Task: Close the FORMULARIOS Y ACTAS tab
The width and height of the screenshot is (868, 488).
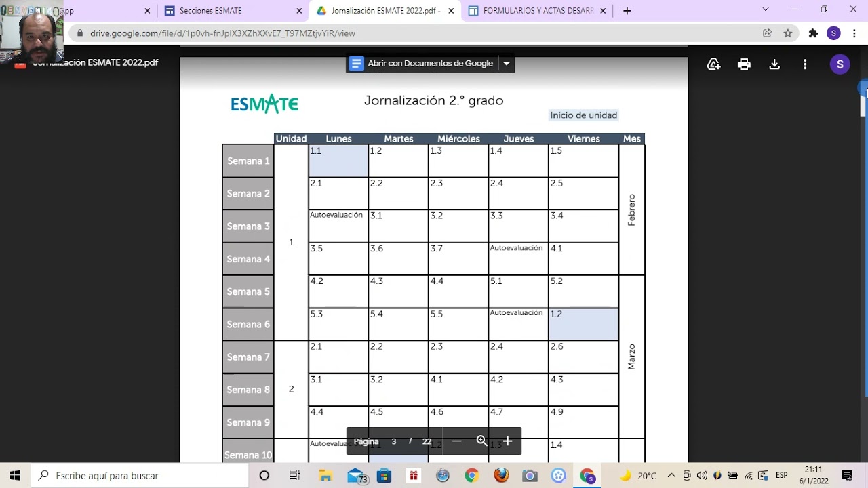Action: (603, 11)
